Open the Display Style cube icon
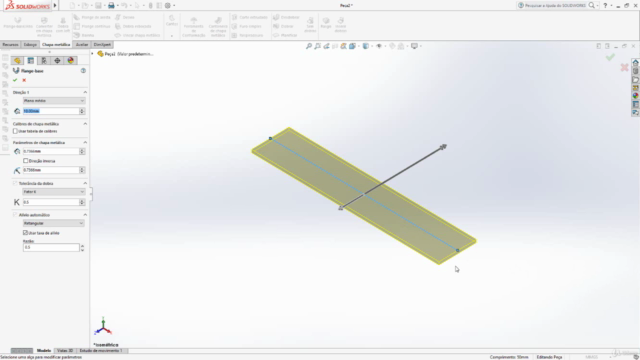640x360 pixels. (366, 46)
